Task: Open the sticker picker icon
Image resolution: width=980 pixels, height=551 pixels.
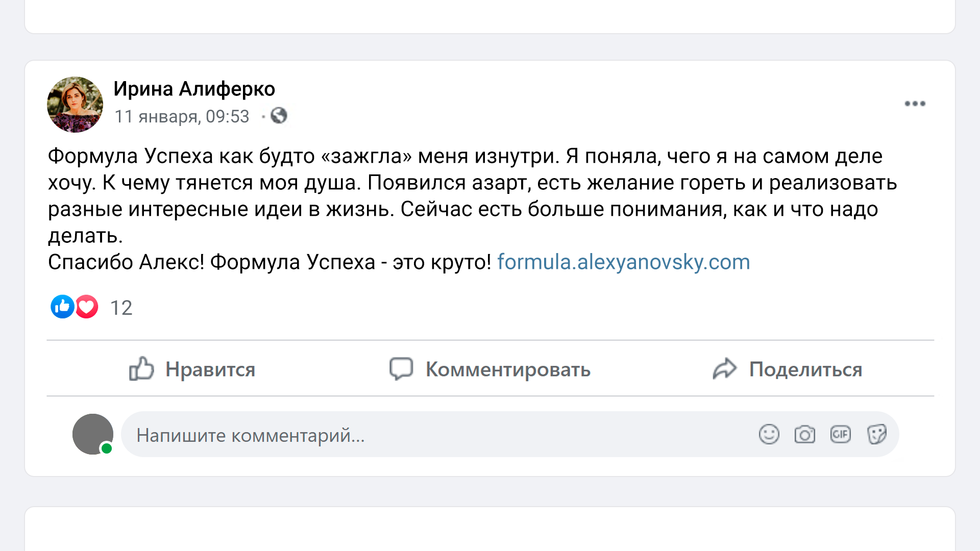Action: 876,434
